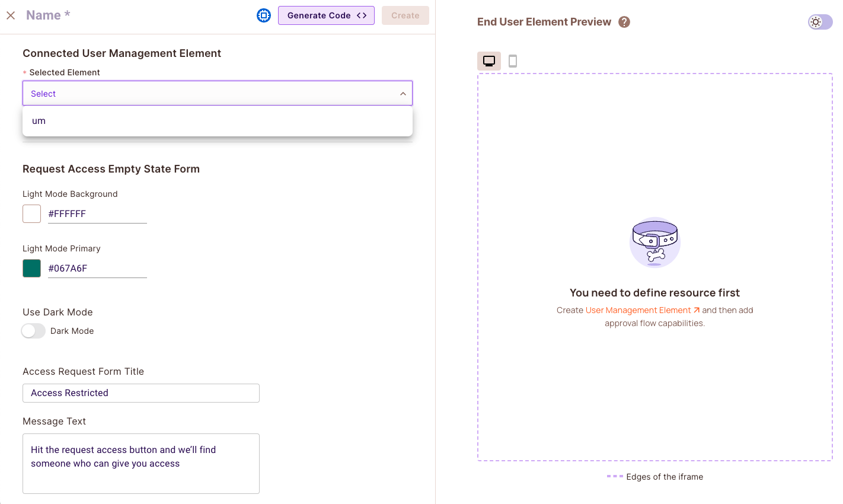Image resolution: width=843 pixels, height=504 pixels.
Task: Click the Selected Element select box
Action: [207, 94]
